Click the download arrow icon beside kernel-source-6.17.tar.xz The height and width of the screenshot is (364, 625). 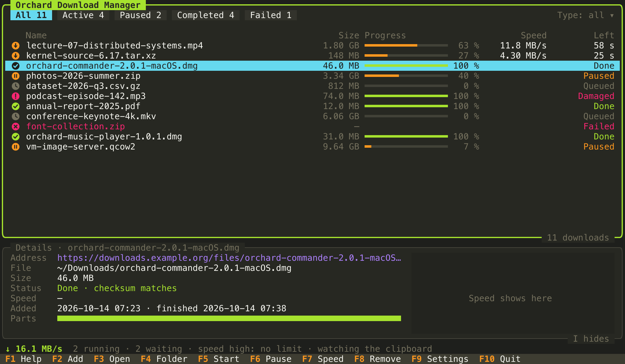[16, 56]
